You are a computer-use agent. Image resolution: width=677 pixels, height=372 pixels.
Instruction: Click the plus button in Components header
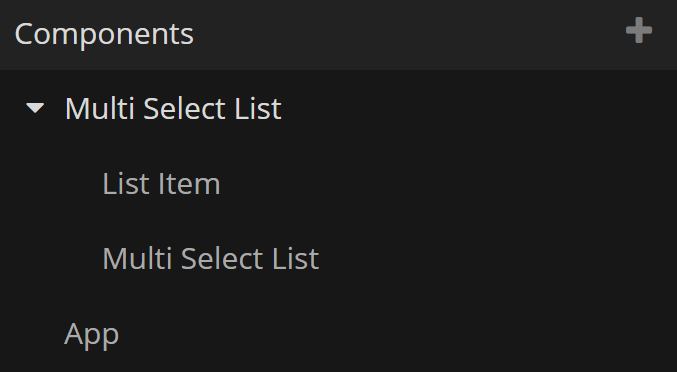coord(639,31)
